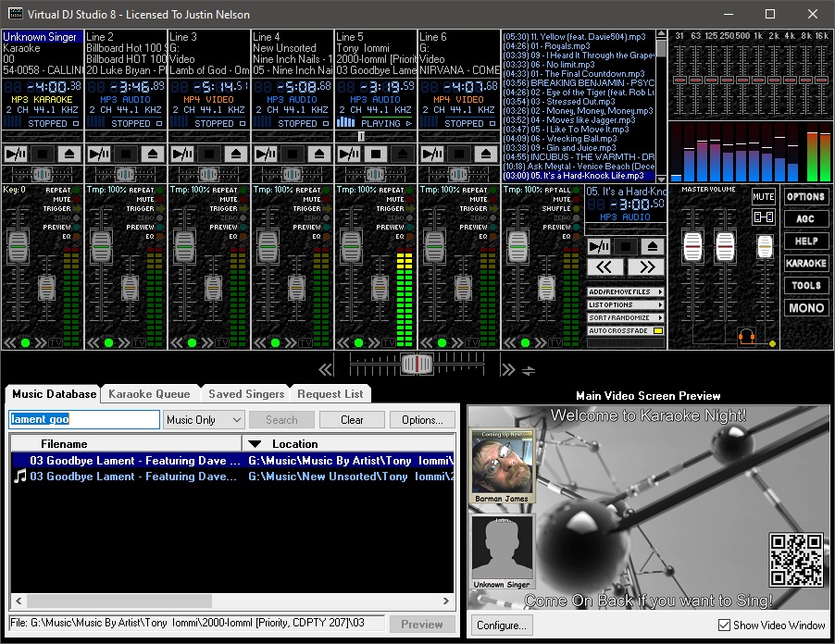Viewport: 835px width, 644px height.
Task: Click the link channels icon below MUTE
Action: pos(763,217)
